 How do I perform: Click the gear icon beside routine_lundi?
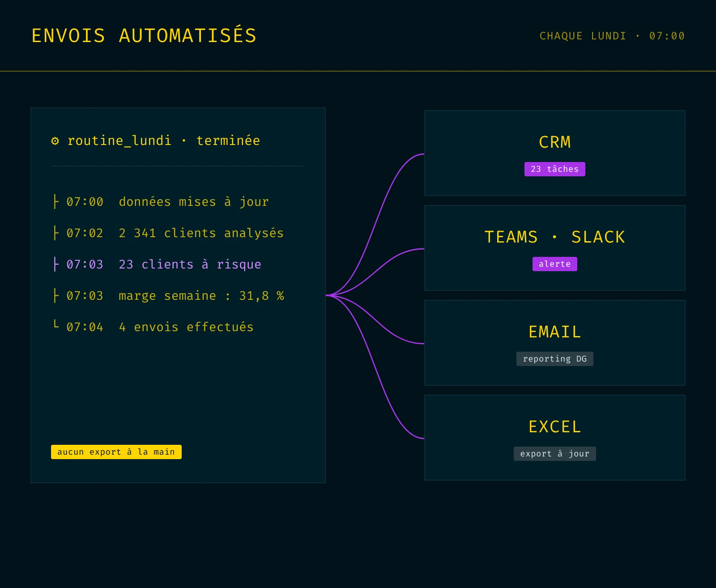tap(55, 141)
